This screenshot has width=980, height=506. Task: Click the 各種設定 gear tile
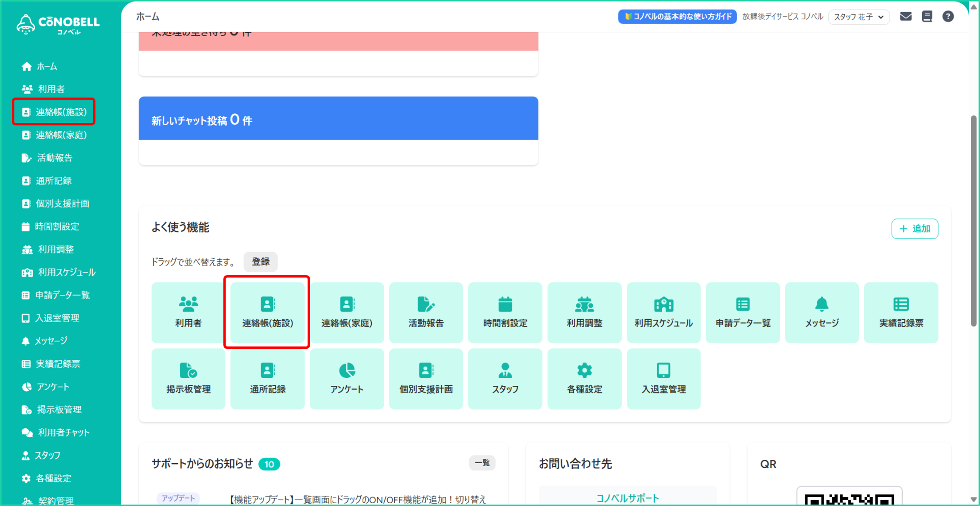[x=584, y=379]
